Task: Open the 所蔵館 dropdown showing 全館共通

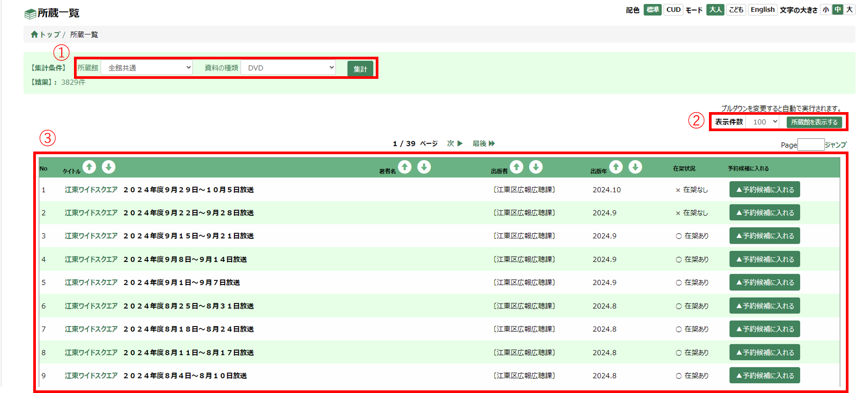Action: tap(147, 68)
